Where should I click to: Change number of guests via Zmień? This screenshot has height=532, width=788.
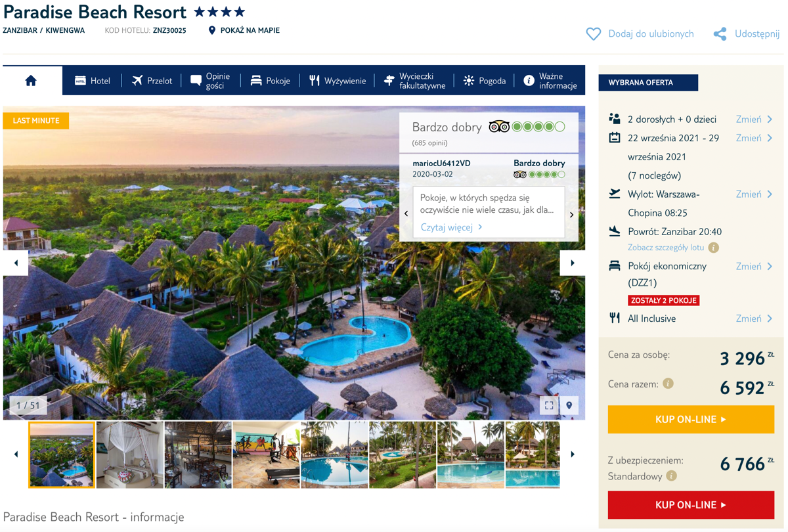pyautogui.click(x=754, y=120)
